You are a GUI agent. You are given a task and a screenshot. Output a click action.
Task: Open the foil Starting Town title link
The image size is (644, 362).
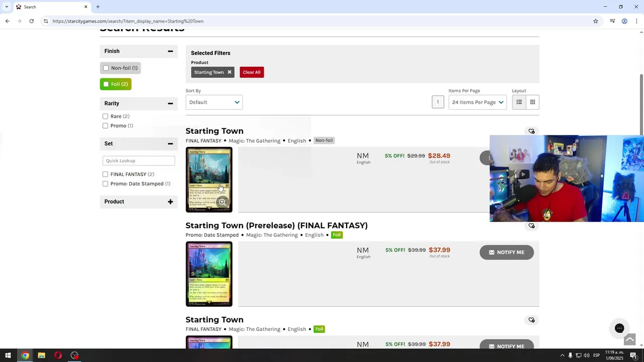[214, 319]
